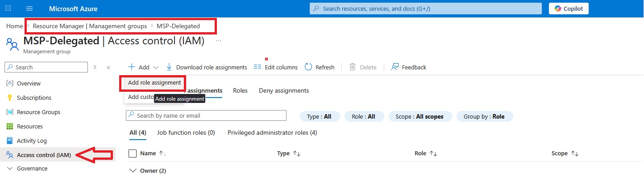This screenshot has height=179, width=644.
Task: Go to Home breadcrumb link
Action: pos(14,26)
